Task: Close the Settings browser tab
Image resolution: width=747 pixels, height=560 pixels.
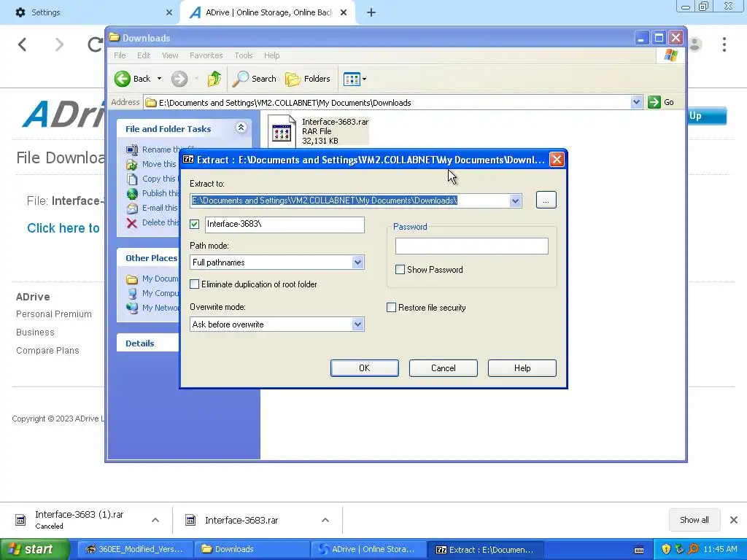Action: (x=169, y=12)
